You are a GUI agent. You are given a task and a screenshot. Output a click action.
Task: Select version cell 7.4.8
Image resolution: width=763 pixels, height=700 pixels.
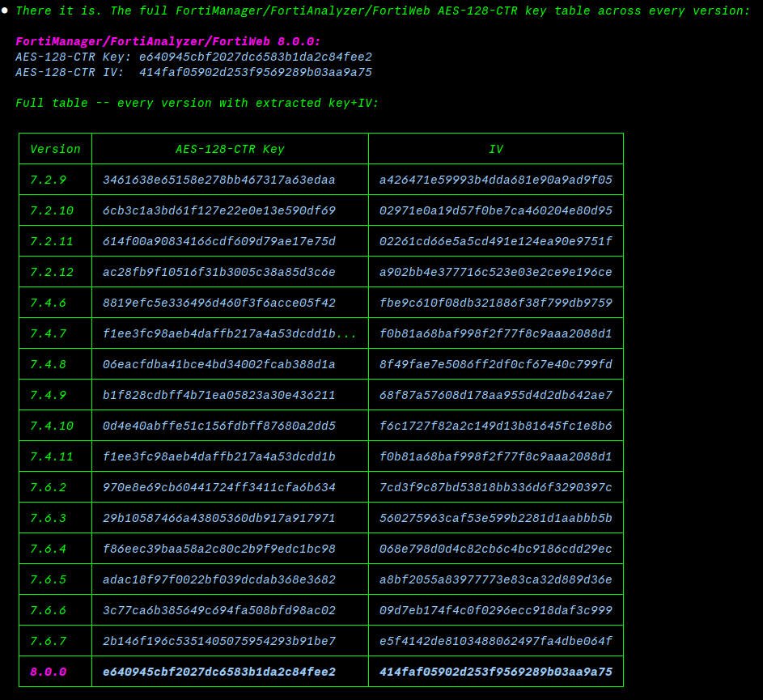(x=49, y=364)
